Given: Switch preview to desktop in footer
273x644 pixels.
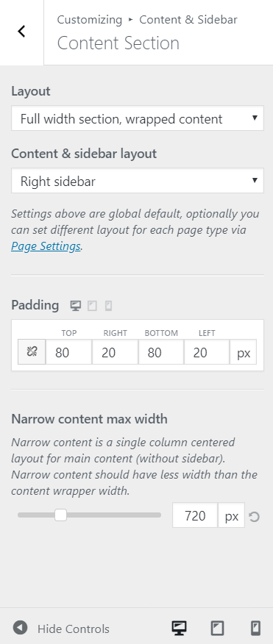Looking at the screenshot, I should pos(179,628).
